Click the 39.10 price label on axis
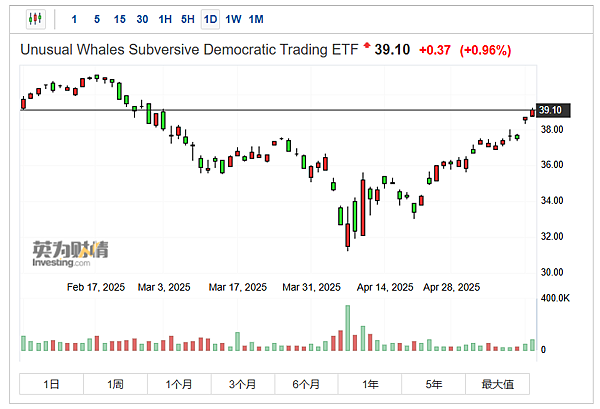 coord(553,110)
